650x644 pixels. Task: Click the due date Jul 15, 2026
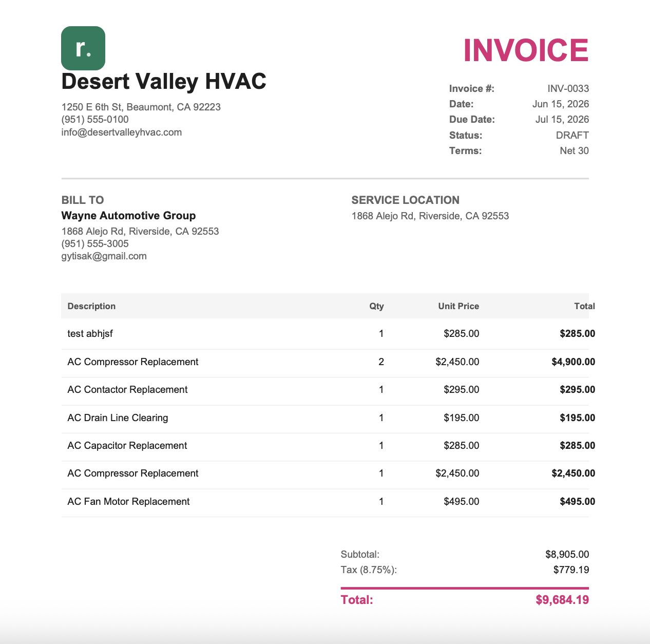point(562,120)
